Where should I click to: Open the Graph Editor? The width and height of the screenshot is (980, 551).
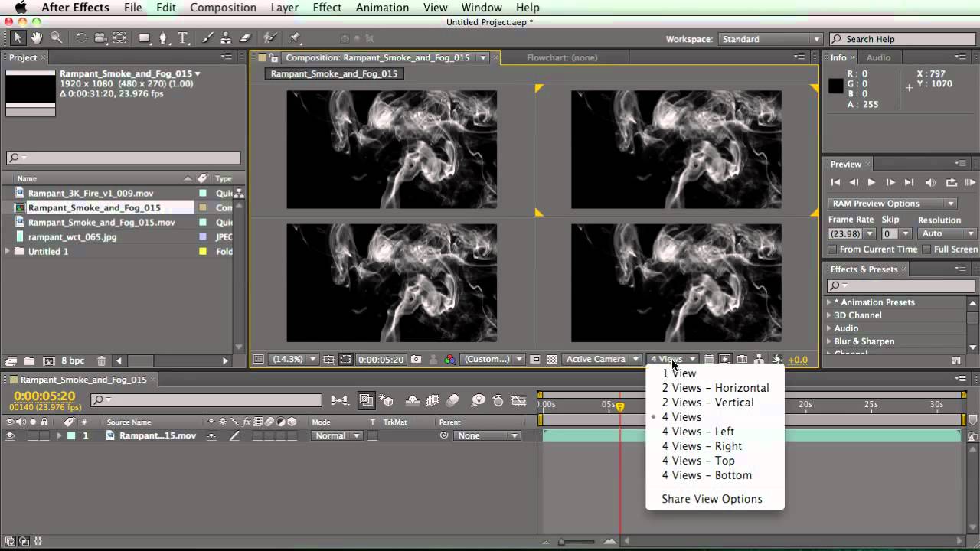[x=518, y=400]
